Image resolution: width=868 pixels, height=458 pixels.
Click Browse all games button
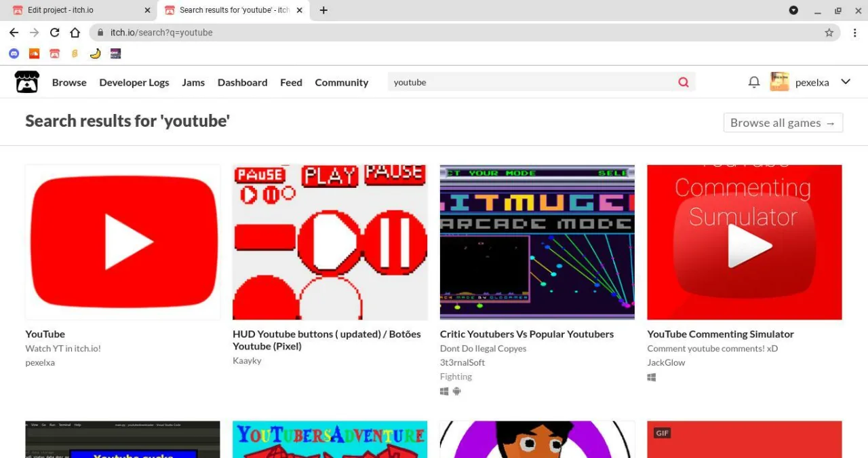[783, 123]
